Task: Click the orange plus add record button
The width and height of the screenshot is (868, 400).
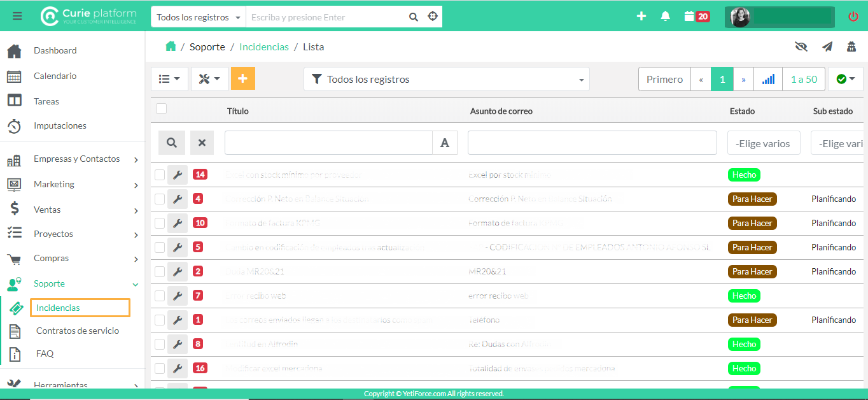Action: (x=242, y=78)
